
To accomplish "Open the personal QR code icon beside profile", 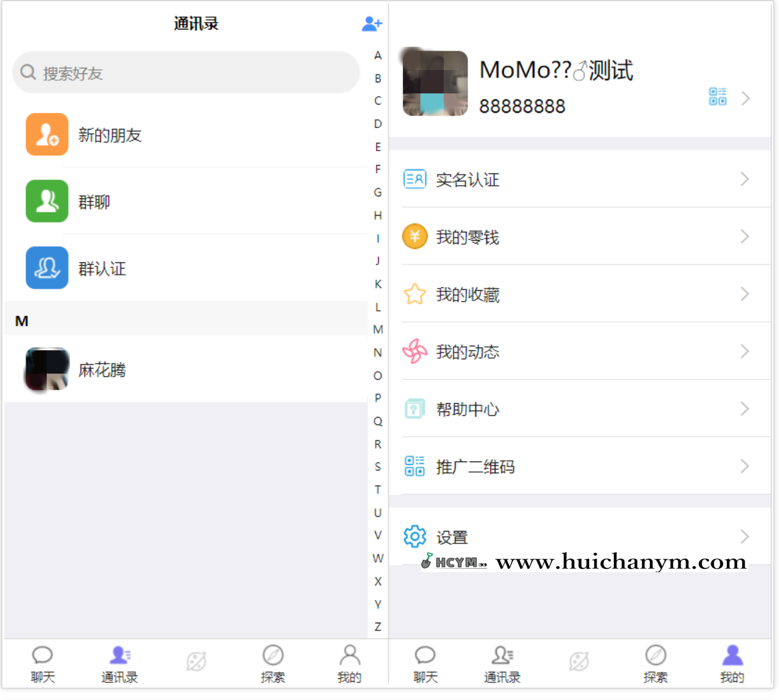I will pos(717,97).
